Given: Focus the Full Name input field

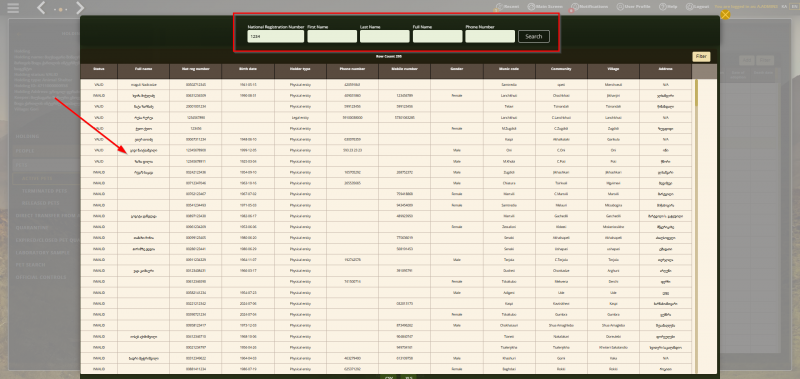Looking at the screenshot, I should click(437, 36).
